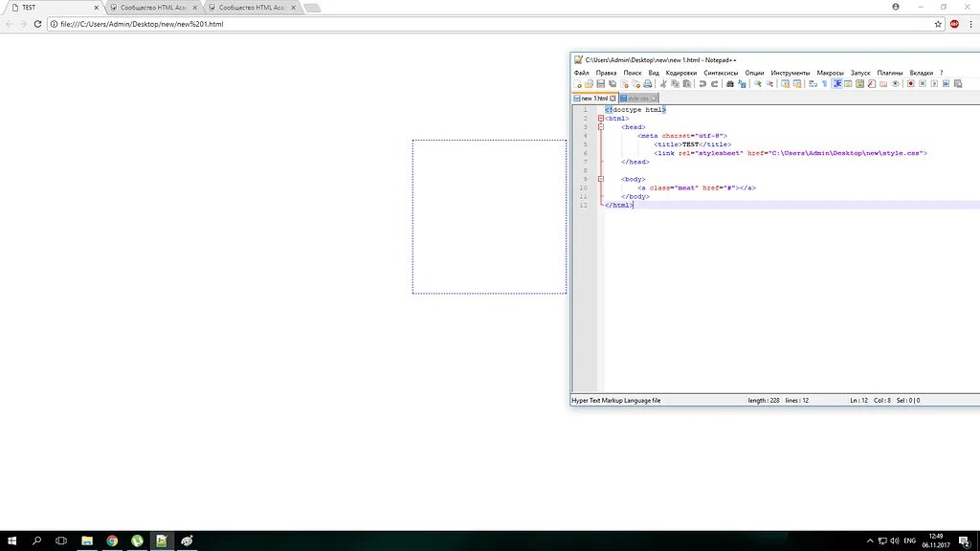Collapse the <body> fold marker

[x=601, y=179]
